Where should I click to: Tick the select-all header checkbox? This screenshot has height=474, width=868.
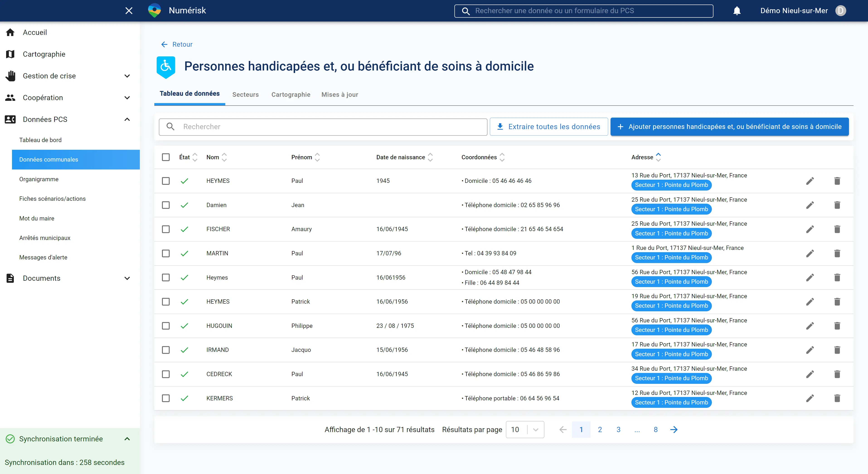point(166,157)
